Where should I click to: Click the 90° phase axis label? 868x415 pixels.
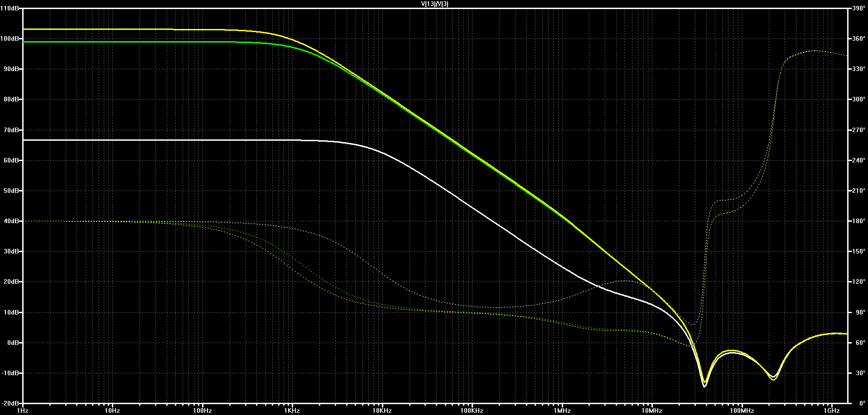pyautogui.click(x=860, y=312)
